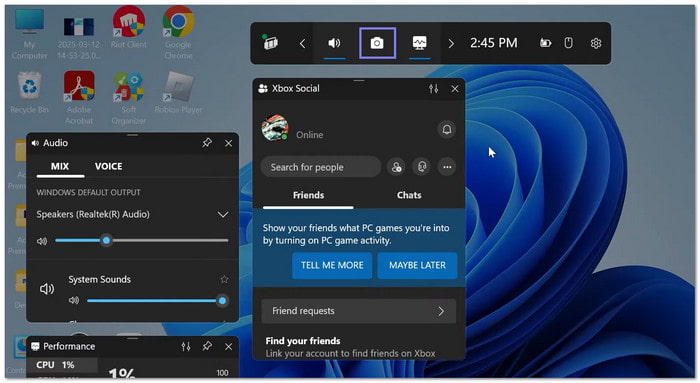Select the CPU 1% tab in Performance

[62, 365]
